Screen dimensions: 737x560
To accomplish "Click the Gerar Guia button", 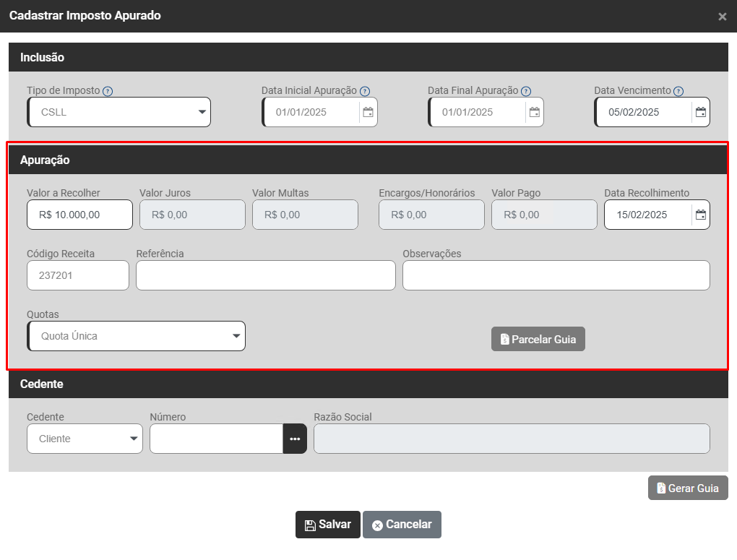I will (x=687, y=488).
